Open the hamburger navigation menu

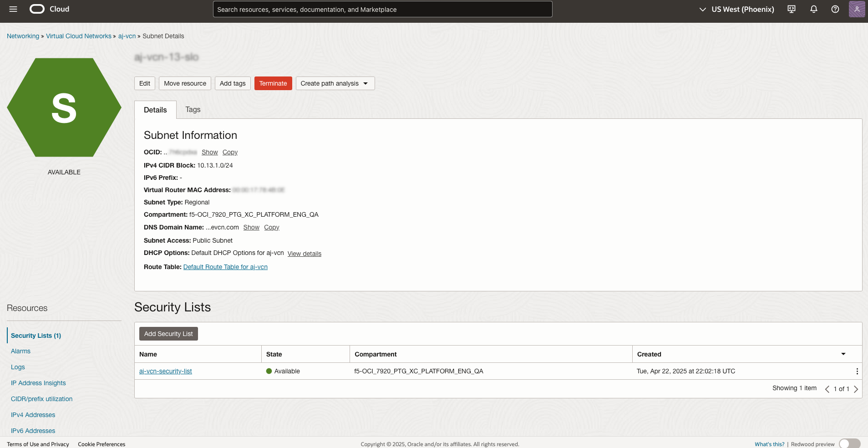click(x=13, y=9)
